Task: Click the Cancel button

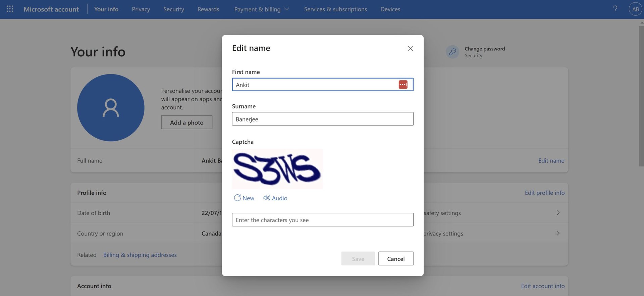Action: [395, 259]
